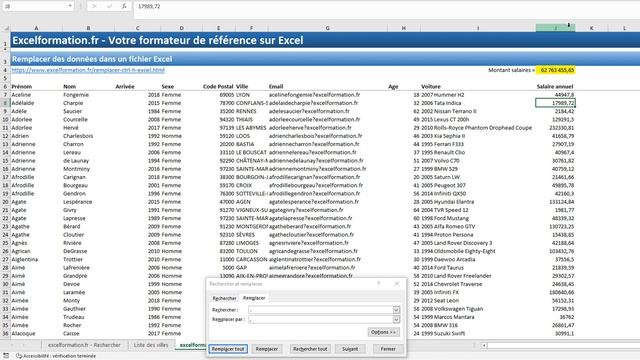Open help question mark in Rechercher et remplacer dialog

(x=378, y=284)
